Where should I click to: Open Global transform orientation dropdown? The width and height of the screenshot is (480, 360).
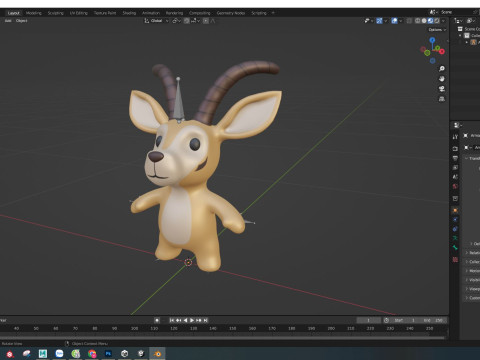[156, 21]
